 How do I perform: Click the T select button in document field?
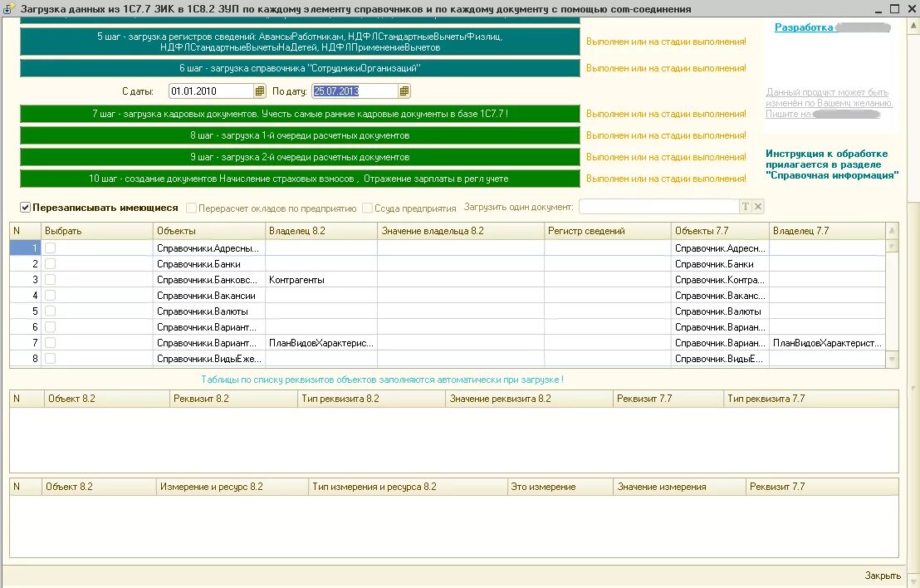pos(745,207)
